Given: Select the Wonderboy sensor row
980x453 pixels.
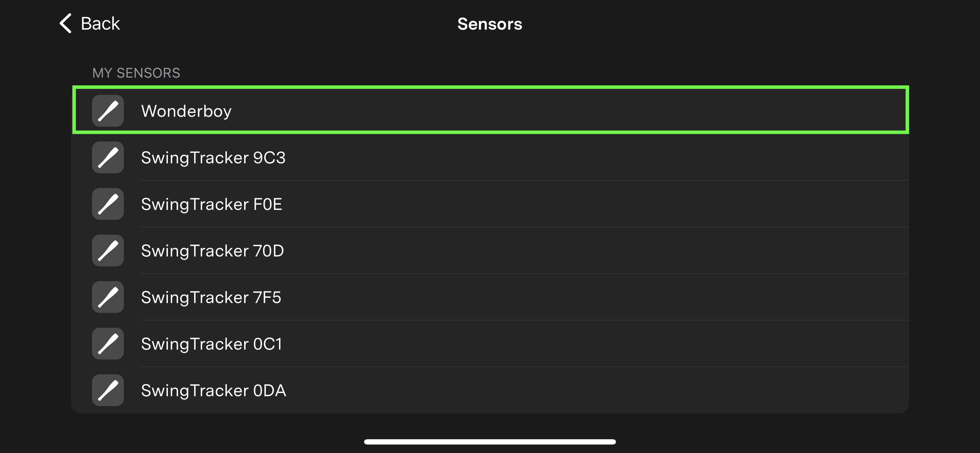Looking at the screenshot, I should coord(186,111).
